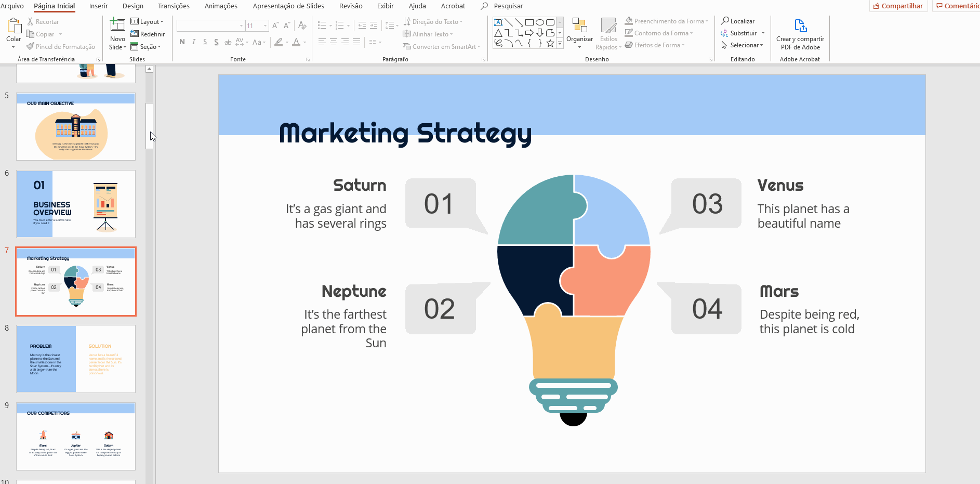
Task: Click the Estilos Rápidos icon
Action: pos(608,25)
